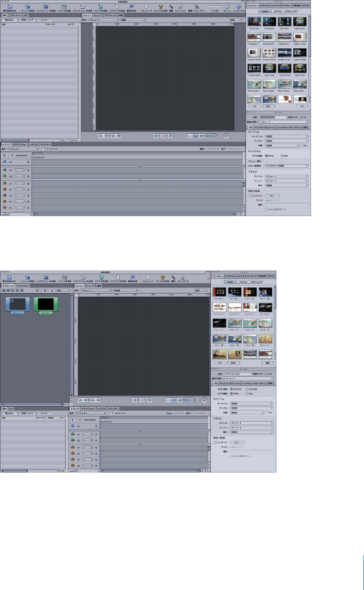Open 字幕 stream dropdown in upper inspector
Viewport: 364px width, 590px height.
click(282, 145)
